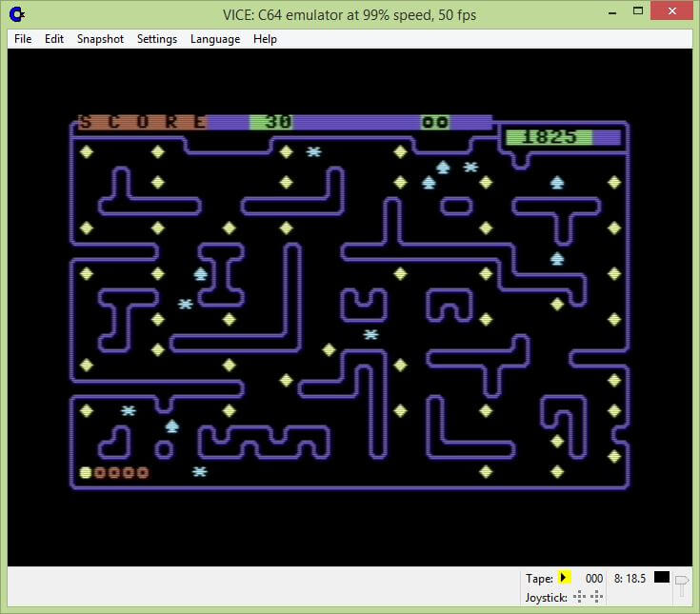Open the Help menu
The height and width of the screenshot is (614, 700).
265,39
